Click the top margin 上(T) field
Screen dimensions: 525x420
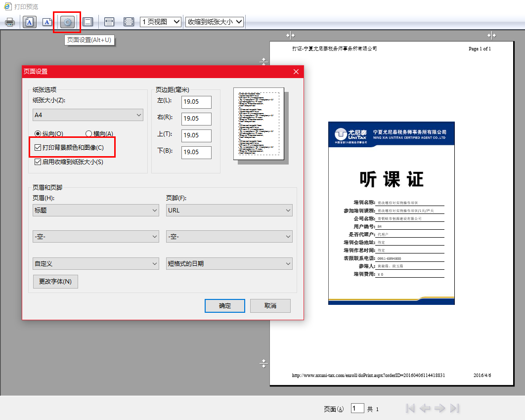tap(197, 135)
